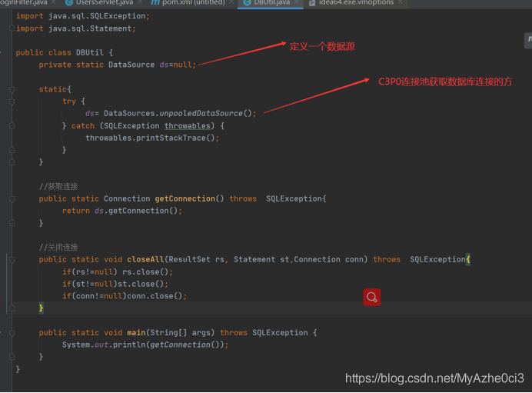
Task: Close the pom.xml (untitled) tab
Action: [x=231, y=2]
